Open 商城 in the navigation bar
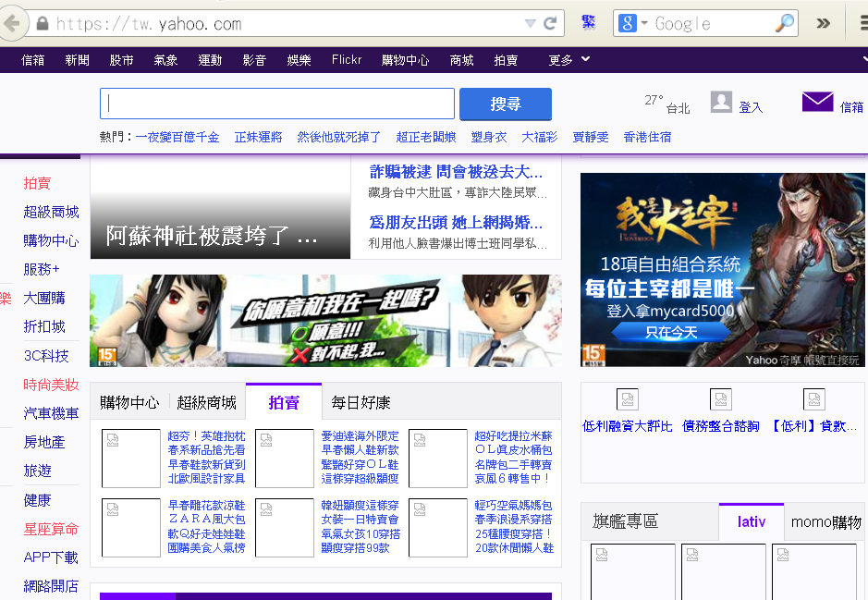 coord(461,60)
